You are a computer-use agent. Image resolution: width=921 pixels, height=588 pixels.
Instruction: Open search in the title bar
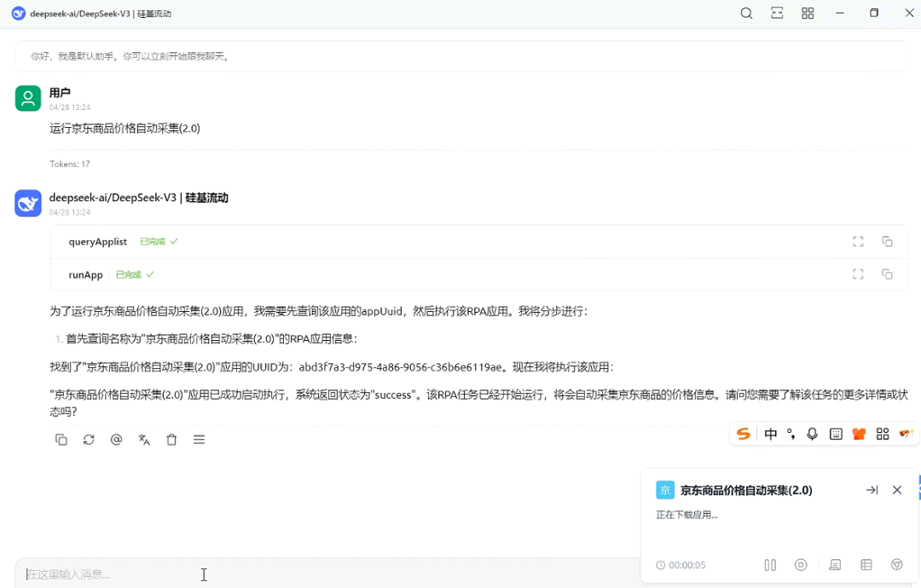coord(746,14)
